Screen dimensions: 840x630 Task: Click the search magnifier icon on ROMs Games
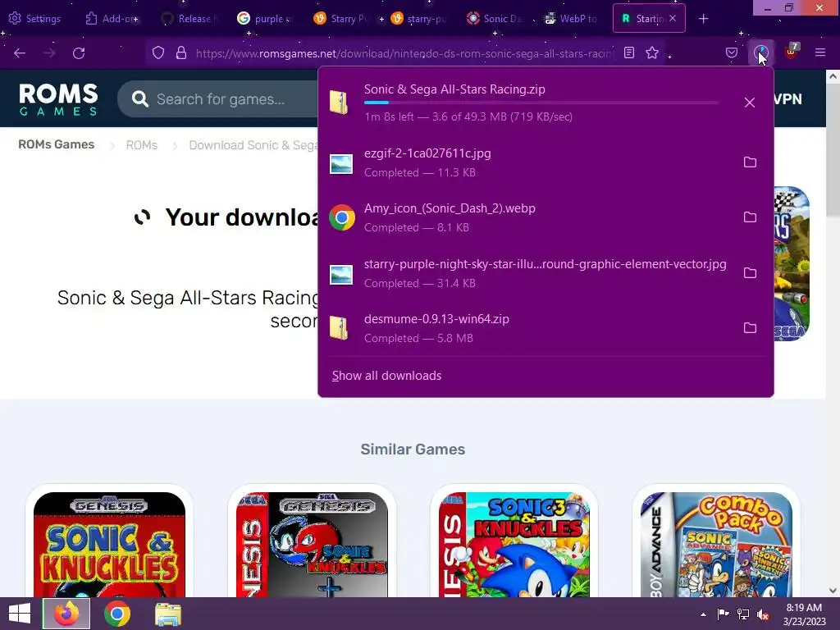click(x=139, y=98)
